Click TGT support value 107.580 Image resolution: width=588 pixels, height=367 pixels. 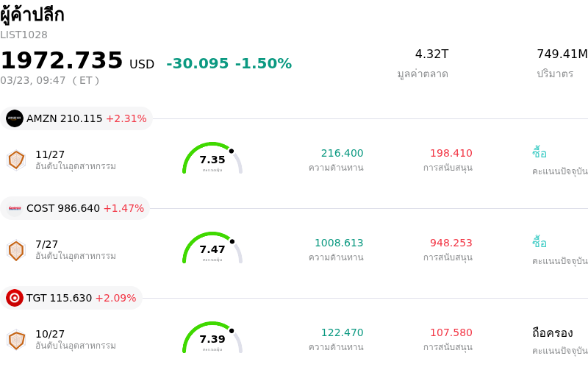[451, 332]
